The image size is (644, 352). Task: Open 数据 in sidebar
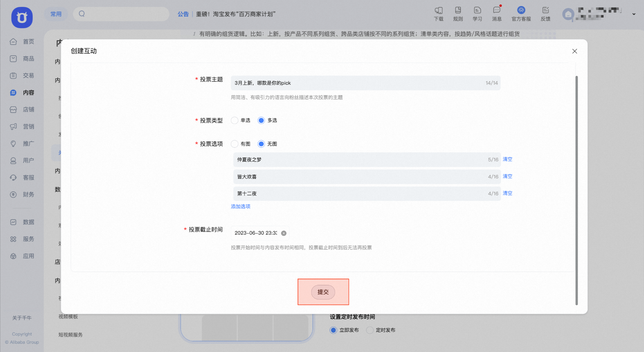(x=22, y=222)
